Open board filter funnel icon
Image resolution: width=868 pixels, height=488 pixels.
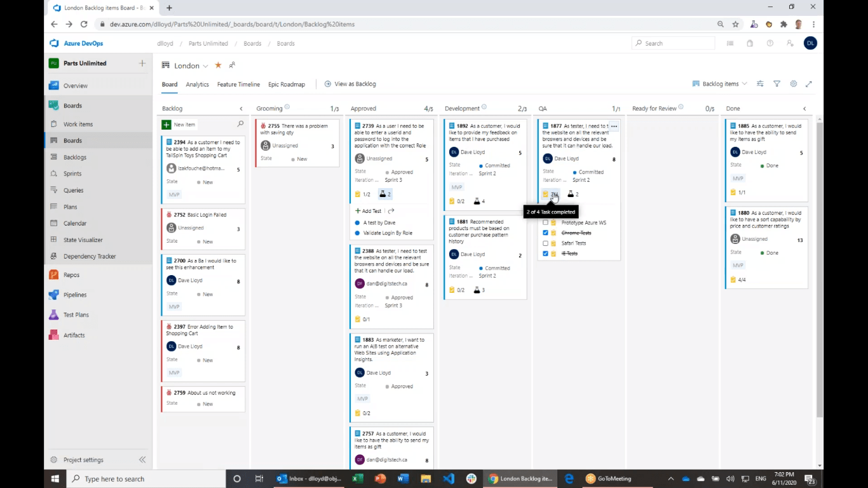(x=776, y=84)
